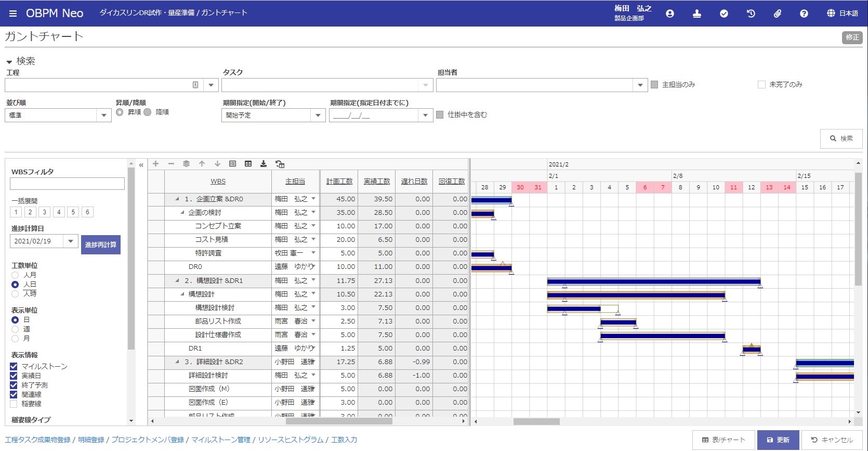Click the minus remove row icon
Viewport: 868px width, 451px height.
pyautogui.click(x=171, y=164)
